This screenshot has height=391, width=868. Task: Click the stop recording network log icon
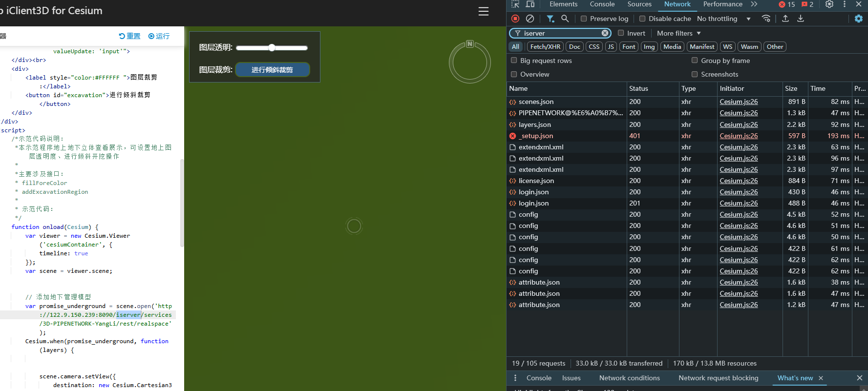pos(515,19)
